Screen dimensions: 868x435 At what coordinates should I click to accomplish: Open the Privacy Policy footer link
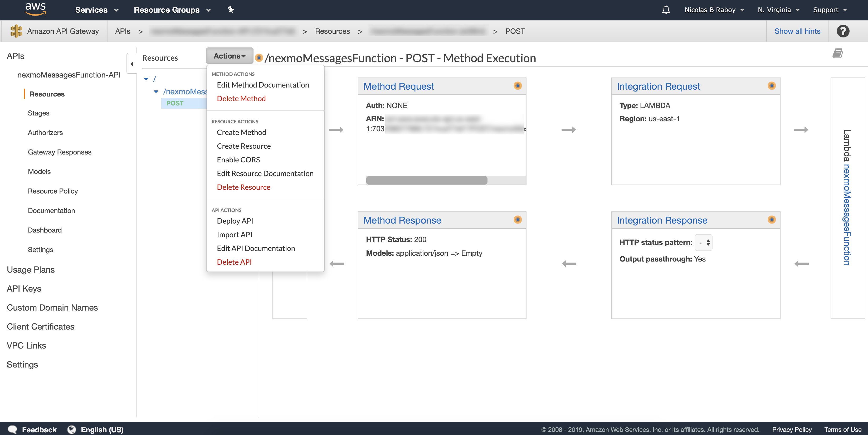(792, 430)
